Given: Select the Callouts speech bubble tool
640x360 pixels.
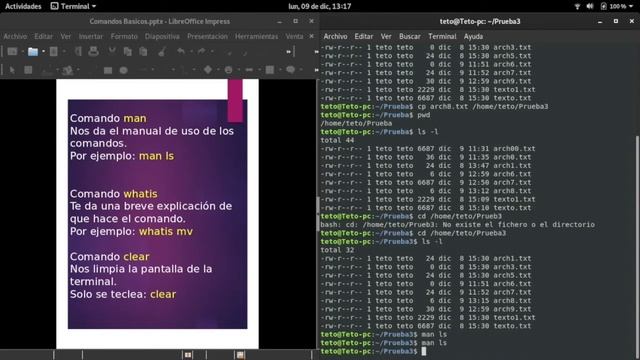Looking at the screenshot, I should coord(291,70).
